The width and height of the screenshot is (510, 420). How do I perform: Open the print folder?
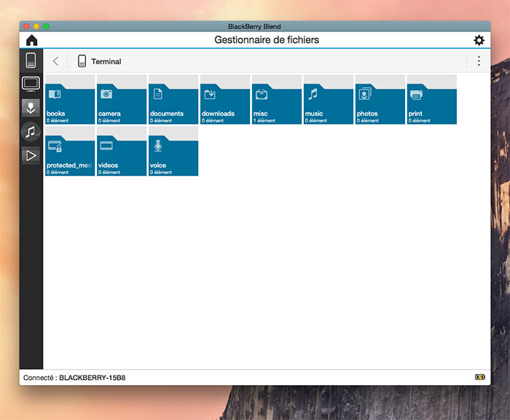tap(432, 100)
